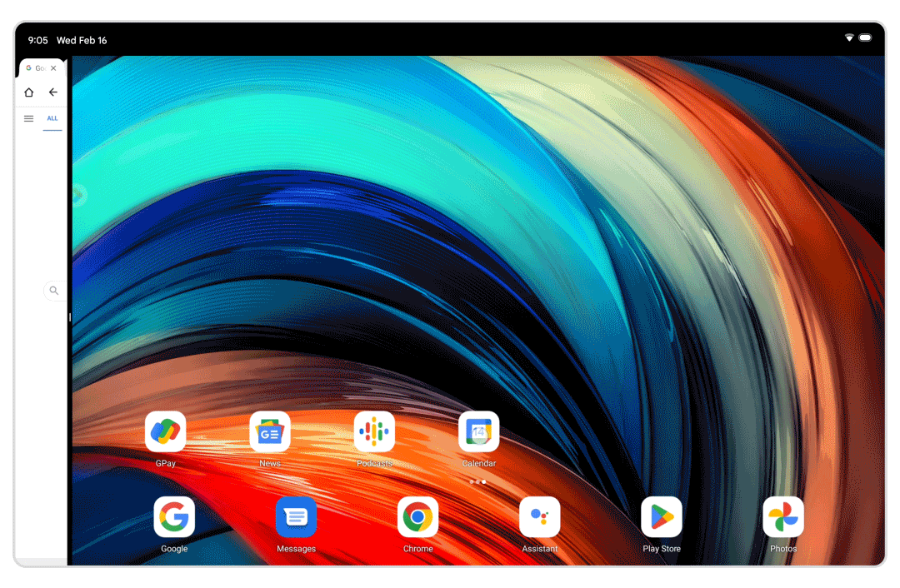Select the ALL tab
The height and width of the screenshot is (588, 900).
coord(52,119)
